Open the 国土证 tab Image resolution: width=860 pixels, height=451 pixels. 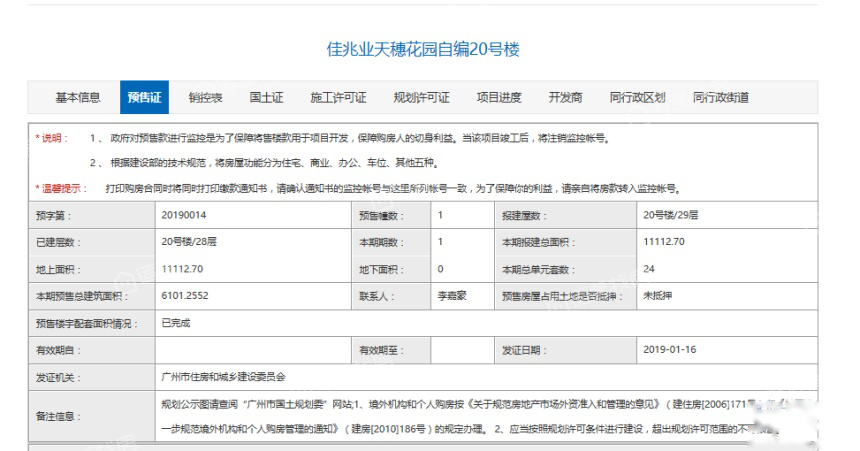pos(266,98)
